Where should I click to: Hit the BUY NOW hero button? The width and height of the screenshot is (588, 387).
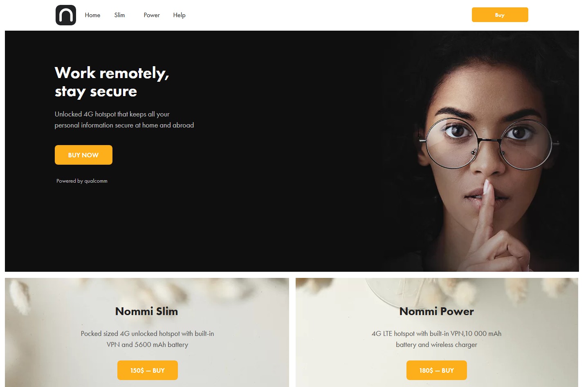[x=83, y=155]
